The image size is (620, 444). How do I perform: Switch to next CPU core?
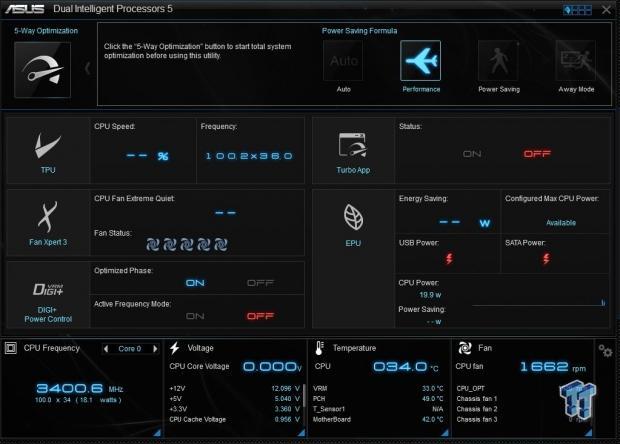155,349
